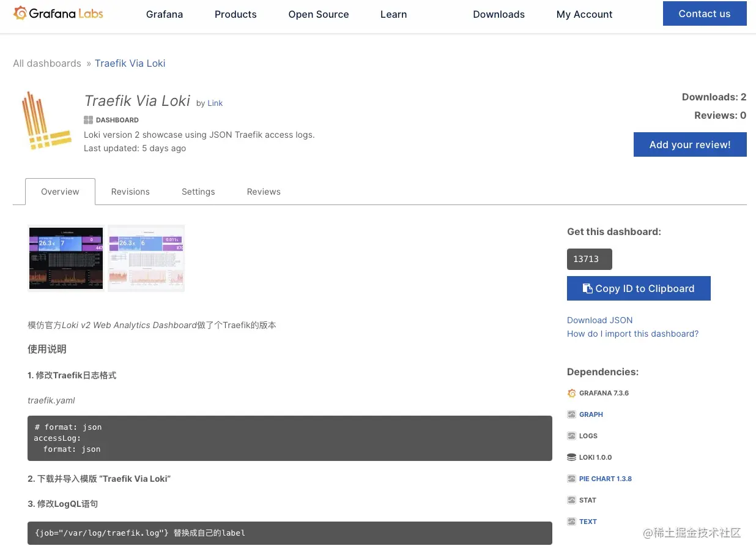This screenshot has height=554, width=756.
Task: Click the Last updated: 5 days ago text
Action: 135,148
